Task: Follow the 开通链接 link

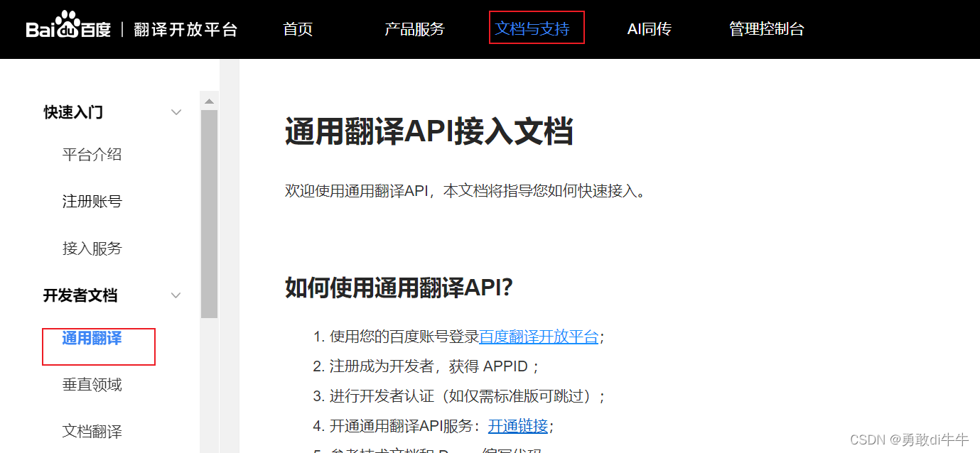Action: pyautogui.click(x=518, y=426)
